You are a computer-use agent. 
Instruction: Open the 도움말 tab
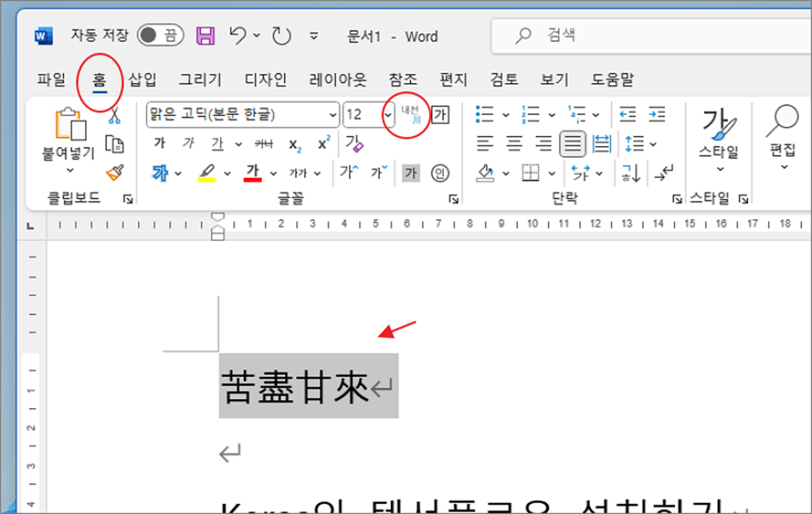(x=613, y=80)
